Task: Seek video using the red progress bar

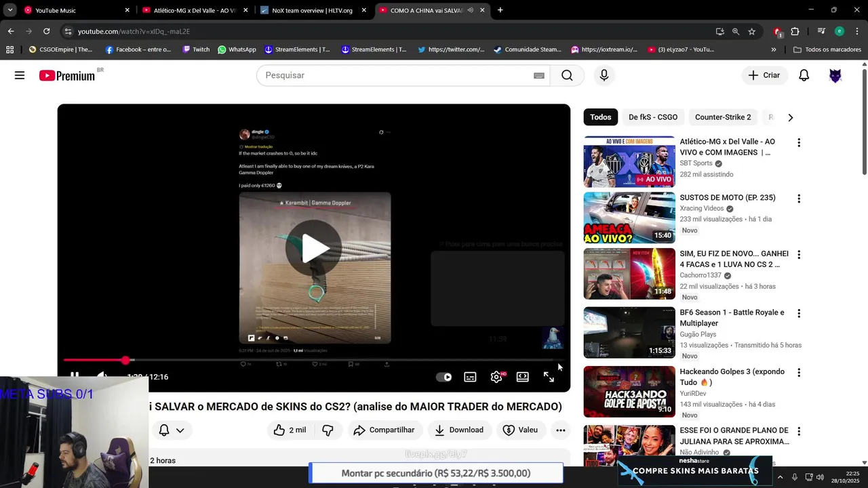Action: pos(313,360)
